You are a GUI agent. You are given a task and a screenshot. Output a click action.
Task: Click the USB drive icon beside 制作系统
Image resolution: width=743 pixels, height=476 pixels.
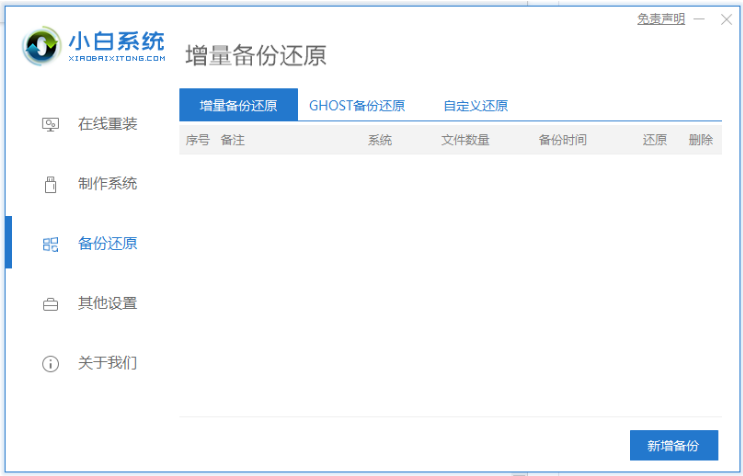pos(50,184)
